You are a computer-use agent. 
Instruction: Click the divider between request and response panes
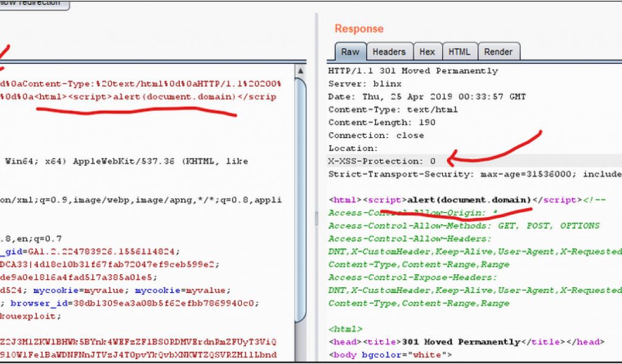point(315,218)
